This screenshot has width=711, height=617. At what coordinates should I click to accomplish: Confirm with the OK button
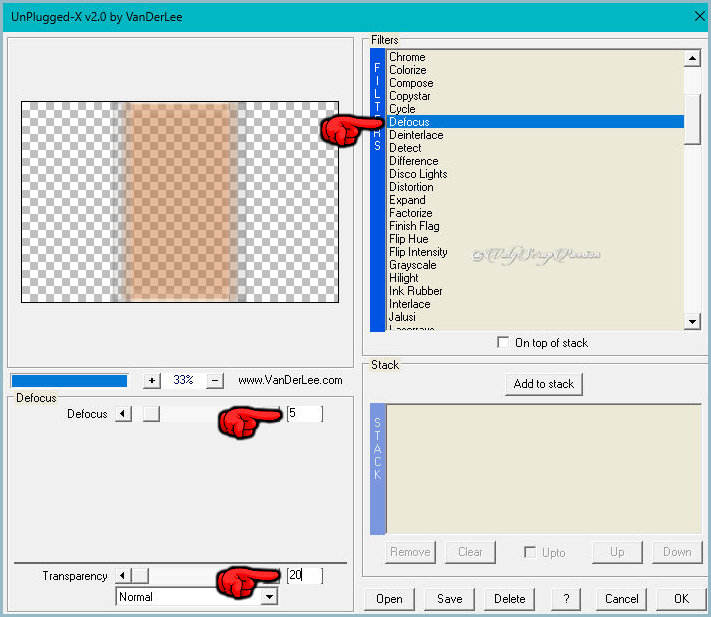[681, 599]
